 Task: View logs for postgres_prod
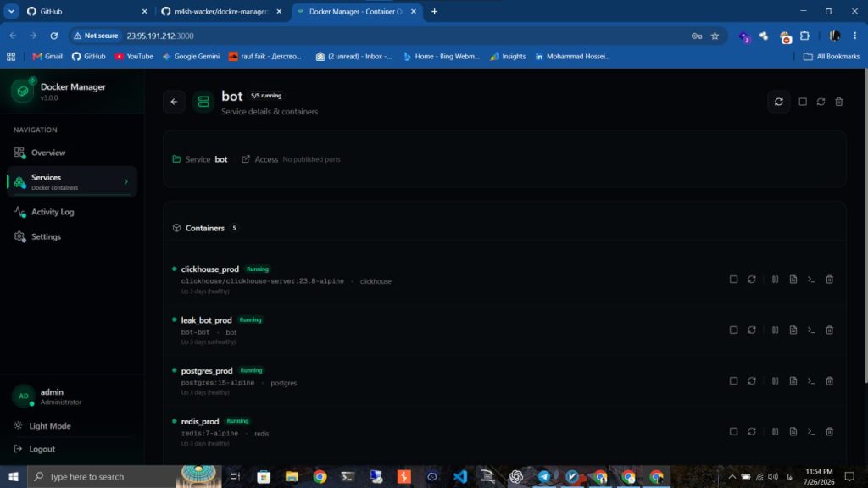[x=793, y=381]
